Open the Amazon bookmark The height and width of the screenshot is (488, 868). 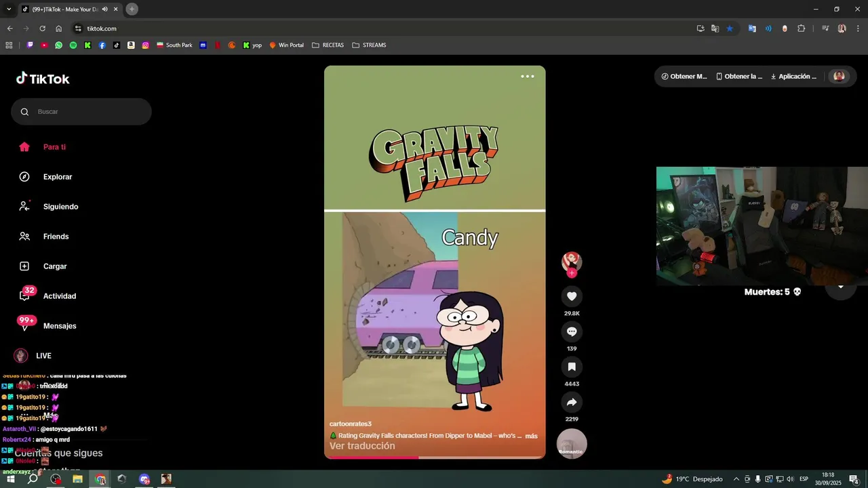(131, 45)
